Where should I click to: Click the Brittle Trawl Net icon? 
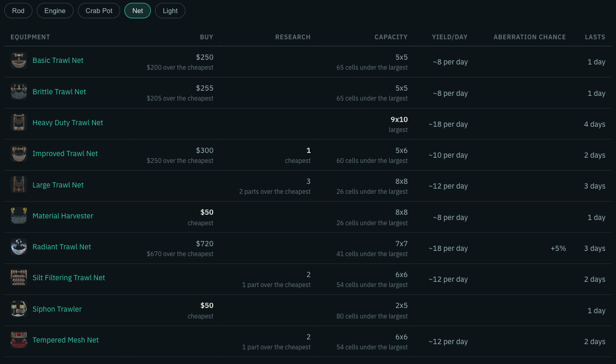click(x=19, y=92)
